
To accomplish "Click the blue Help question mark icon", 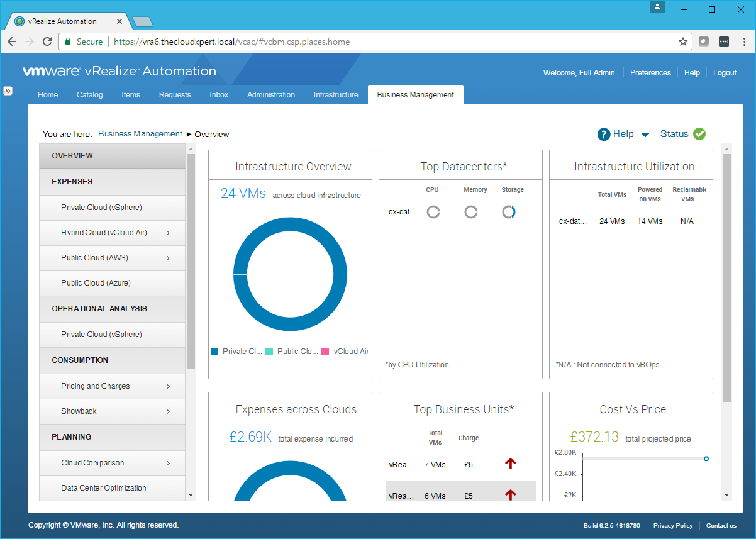I will click(604, 134).
